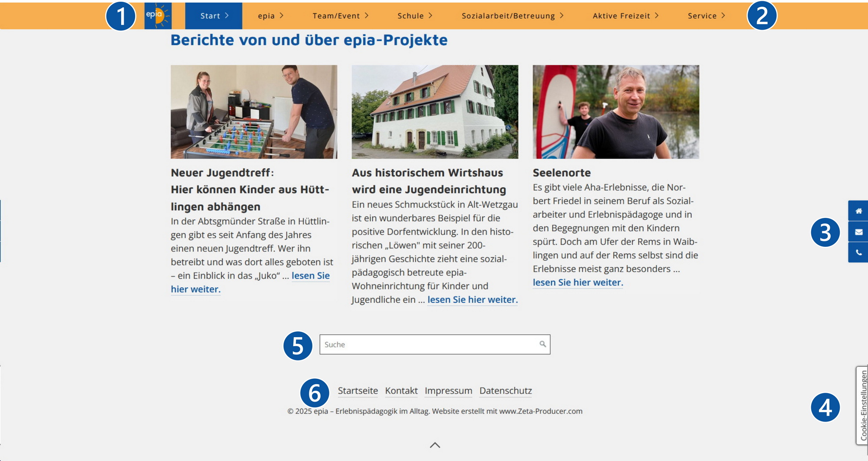Open the Cookie-Einstellungen side tab
This screenshot has height=461, width=868.
point(862,405)
